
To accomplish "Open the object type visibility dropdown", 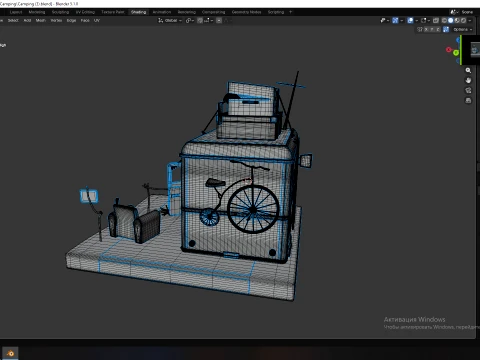I will pos(385,20).
